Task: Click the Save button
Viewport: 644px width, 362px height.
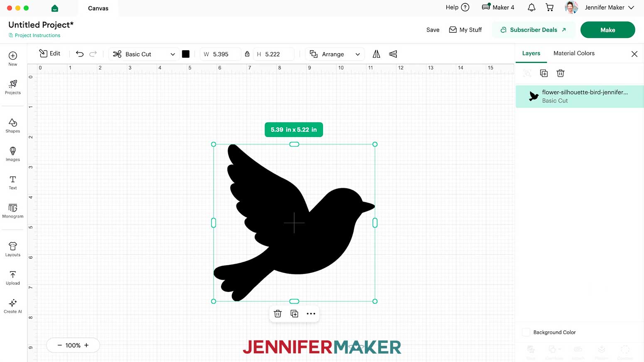Action: coord(433,30)
